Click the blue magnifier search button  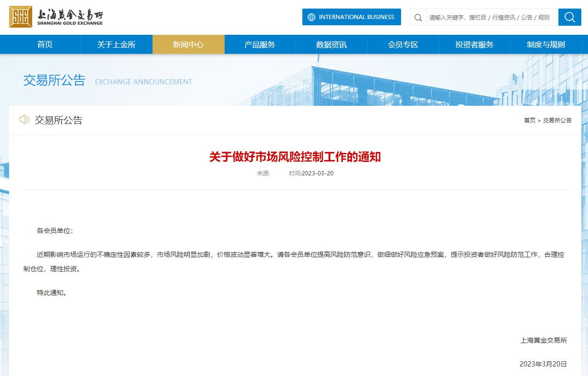tap(569, 17)
